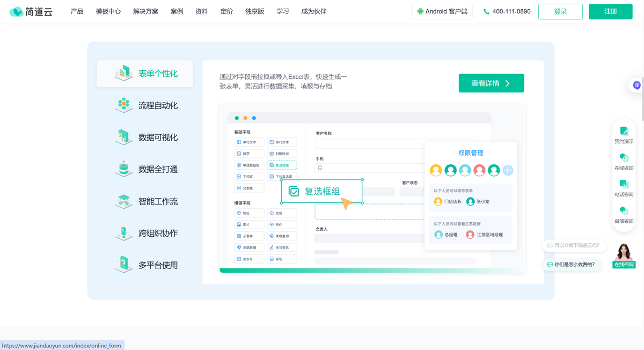Open the 学习 menu
The height and width of the screenshot is (350, 644).
pyautogui.click(x=283, y=11)
